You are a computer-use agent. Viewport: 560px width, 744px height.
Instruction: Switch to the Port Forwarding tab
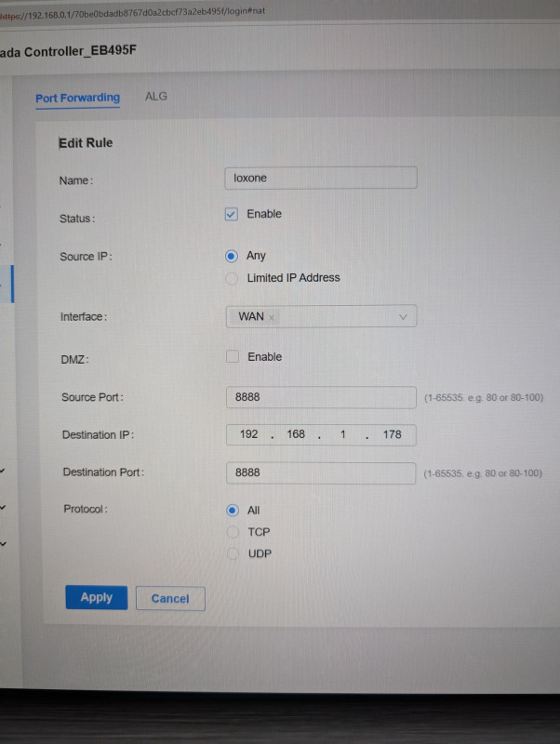point(77,99)
